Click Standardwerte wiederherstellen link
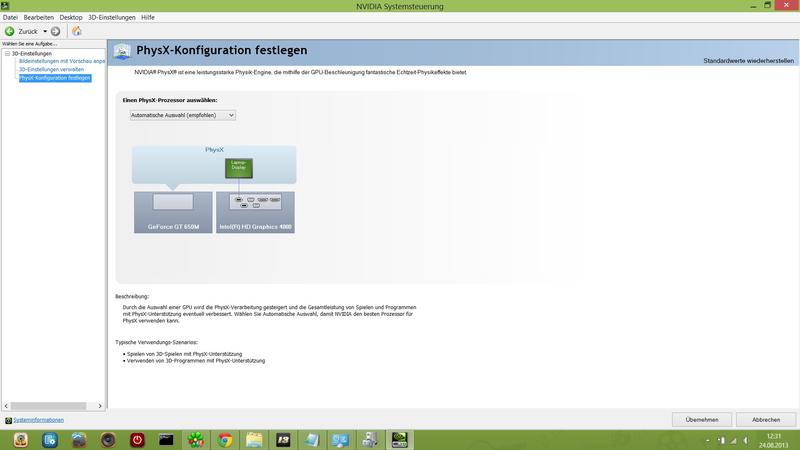 [x=748, y=61]
